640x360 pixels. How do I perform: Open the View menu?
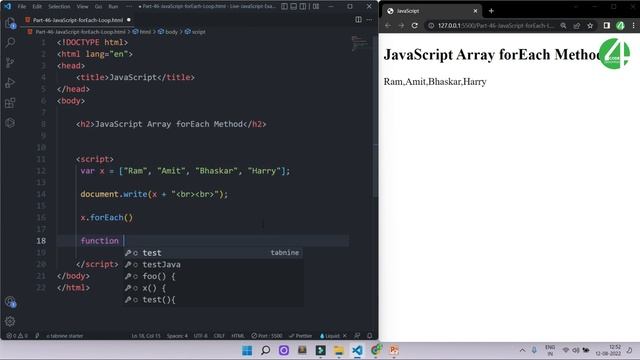pos(82,7)
